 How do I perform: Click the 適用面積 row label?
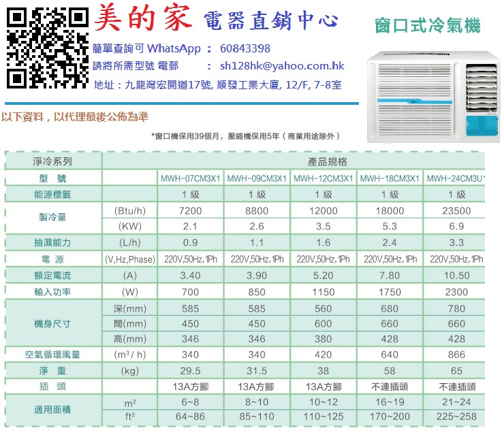tap(52, 410)
